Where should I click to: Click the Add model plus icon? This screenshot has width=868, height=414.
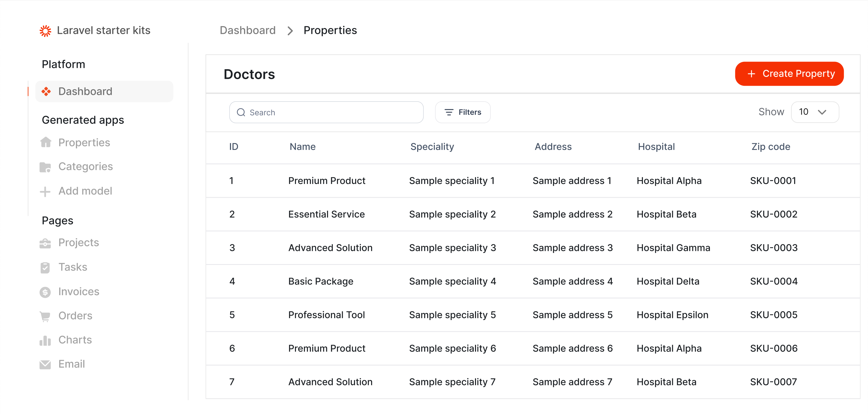coord(45,191)
